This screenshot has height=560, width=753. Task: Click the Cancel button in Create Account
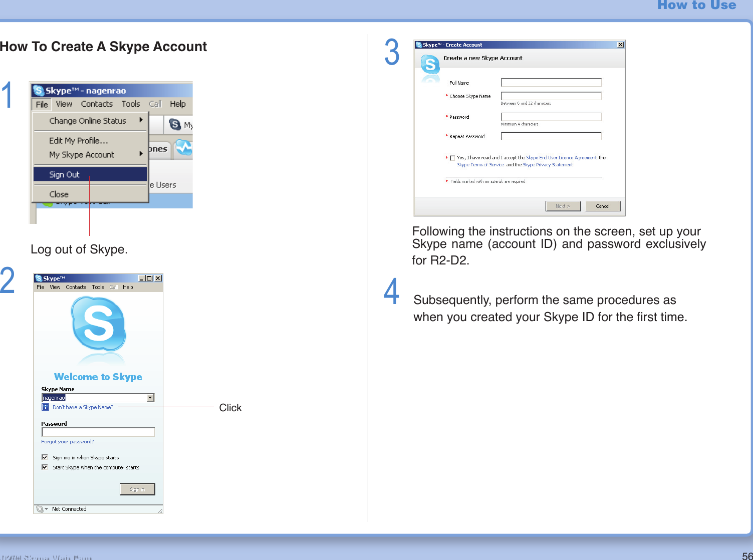point(603,206)
